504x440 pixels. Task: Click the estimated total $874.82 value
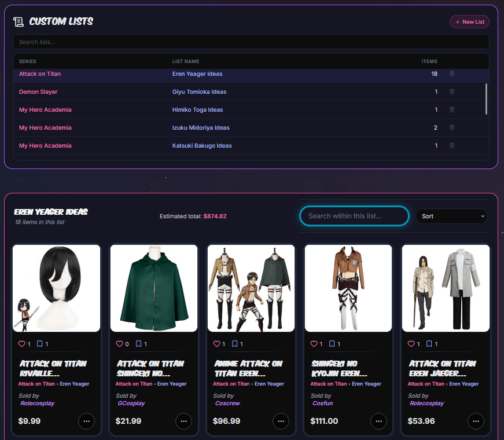tap(215, 216)
